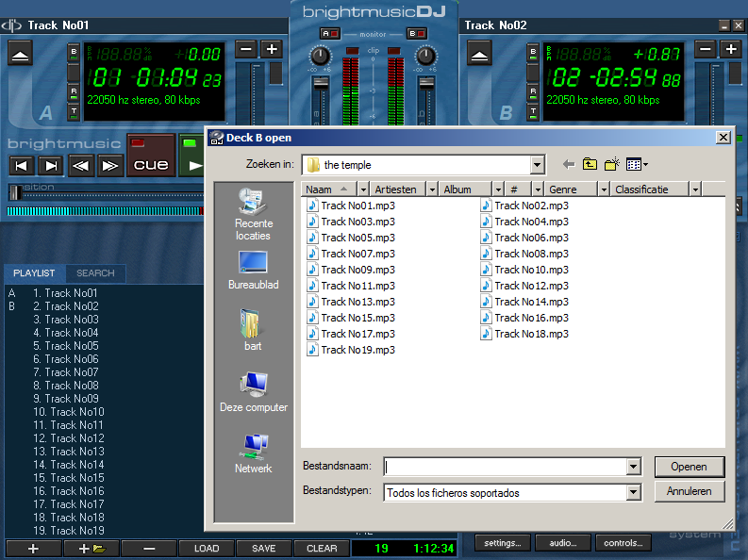Toggle Deck A R button
The height and width of the screenshot is (560, 748).
tap(74, 93)
